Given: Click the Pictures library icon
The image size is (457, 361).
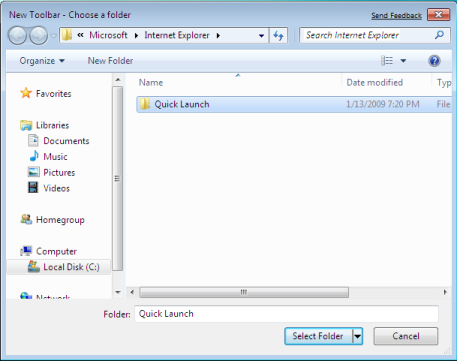Looking at the screenshot, I should pos(33,172).
